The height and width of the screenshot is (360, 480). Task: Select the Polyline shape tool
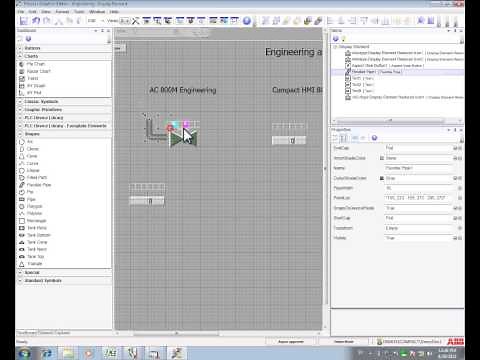[x=34, y=213]
